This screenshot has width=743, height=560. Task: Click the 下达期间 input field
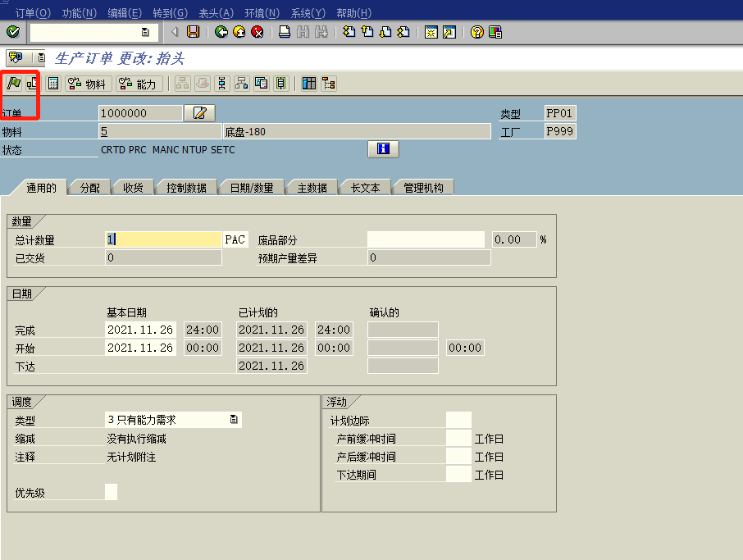[458, 474]
